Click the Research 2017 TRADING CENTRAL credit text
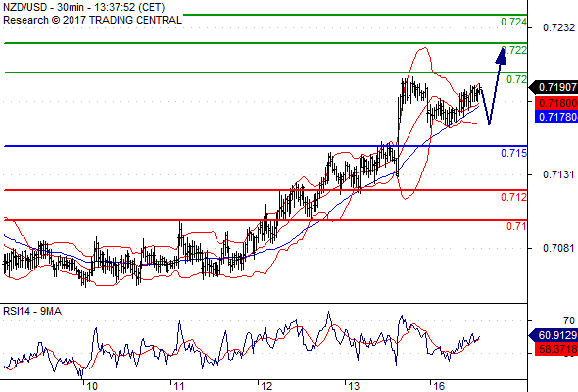 tap(92, 20)
